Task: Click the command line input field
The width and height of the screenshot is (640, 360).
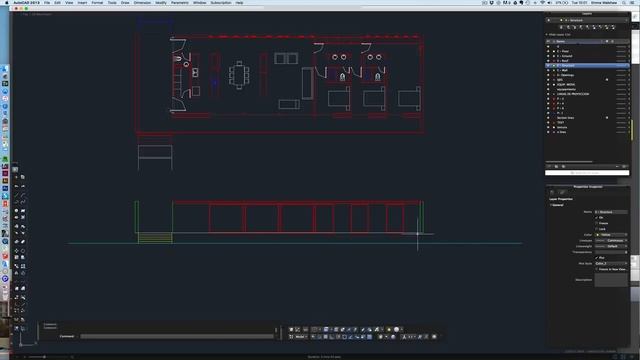Action: (x=177, y=336)
